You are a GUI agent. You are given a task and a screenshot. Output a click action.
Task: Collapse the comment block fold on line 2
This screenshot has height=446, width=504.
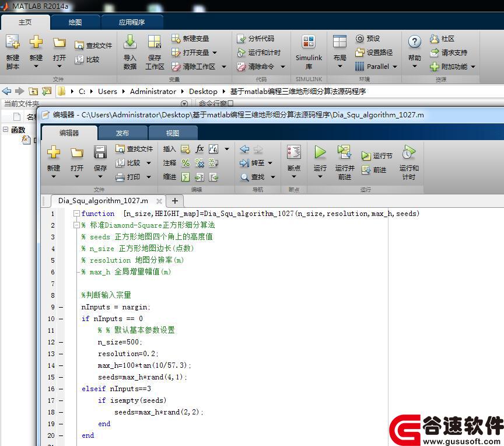76,225
